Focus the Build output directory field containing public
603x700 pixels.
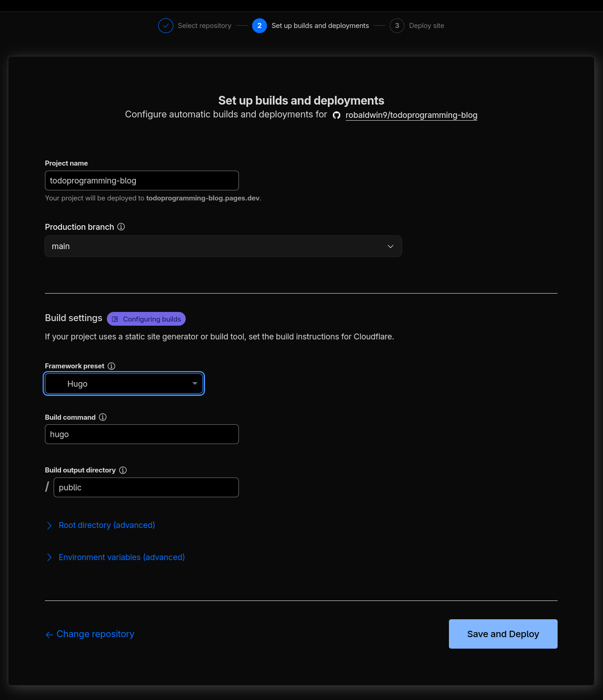point(146,487)
